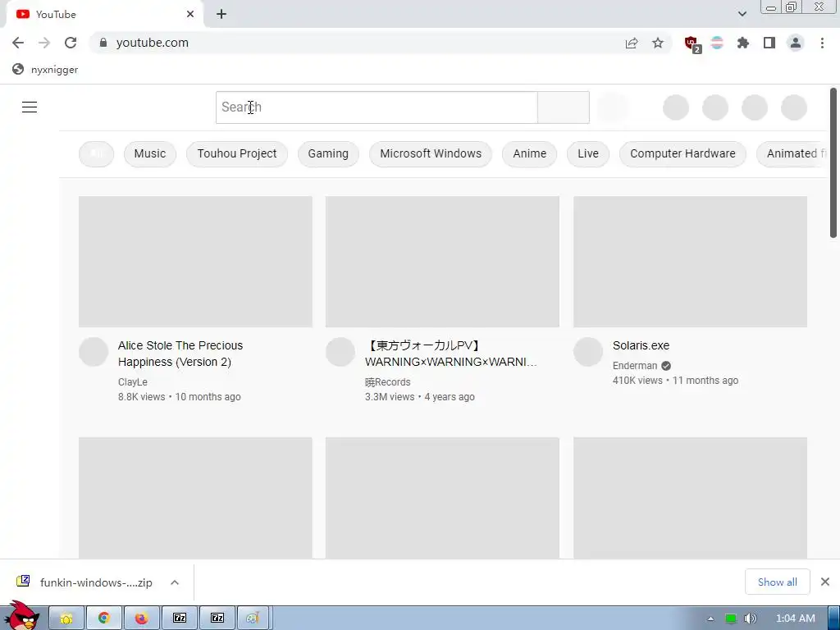Open uBlock Origin extension icon
Image resolution: width=840 pixels, height=630 pixels.
coord(692,44)
